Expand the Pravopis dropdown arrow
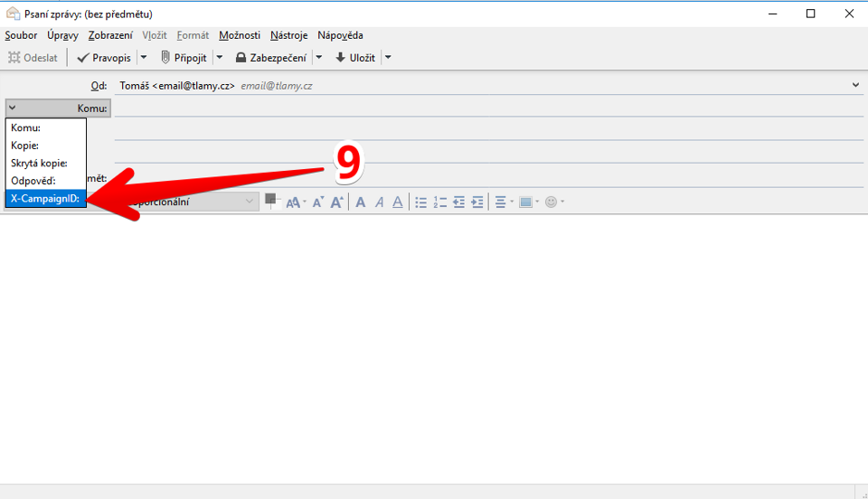 [144, 58]
